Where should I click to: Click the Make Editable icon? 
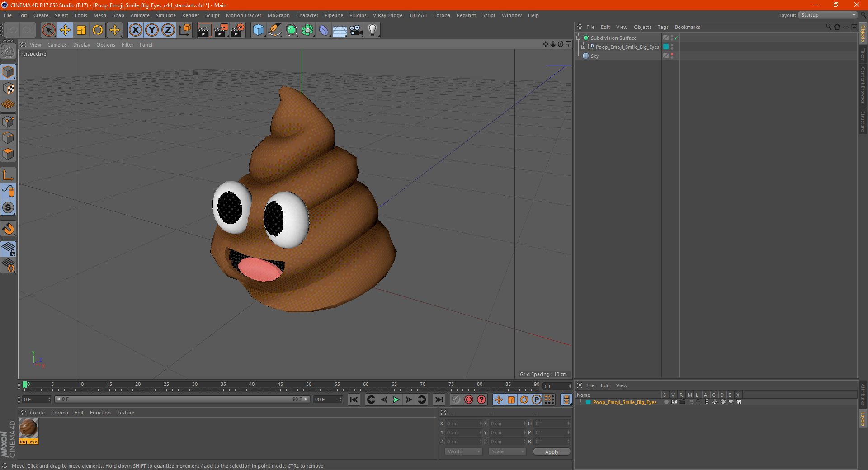[x=8, y=52]
